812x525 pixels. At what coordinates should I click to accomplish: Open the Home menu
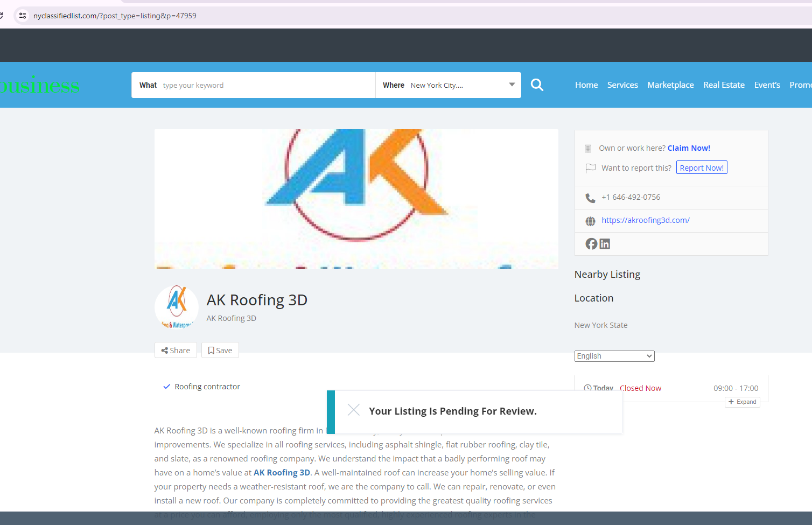pyautogui.click(x=586, y=85)
